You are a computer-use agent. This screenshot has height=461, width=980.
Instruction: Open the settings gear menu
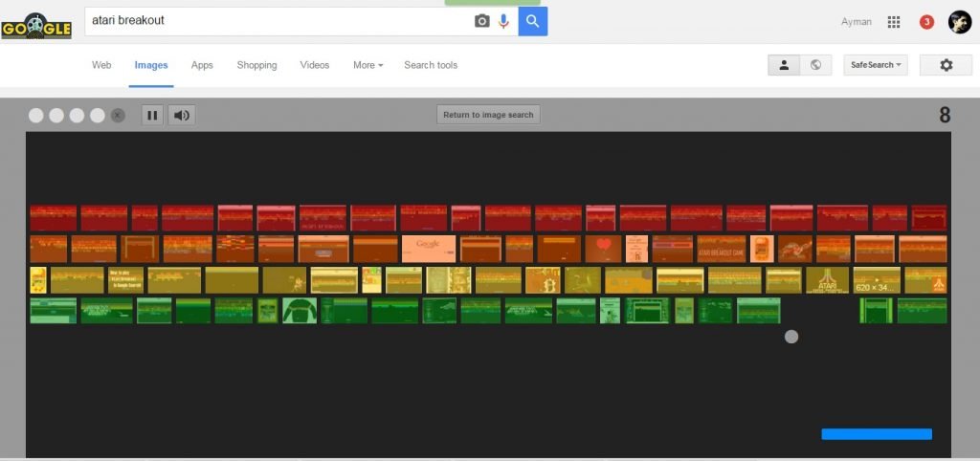point(946,65)
